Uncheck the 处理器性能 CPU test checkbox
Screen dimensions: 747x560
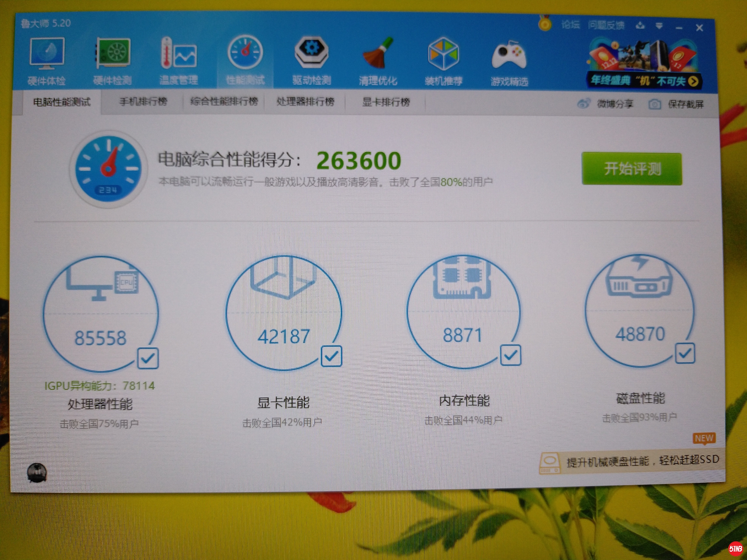(148, 358)
